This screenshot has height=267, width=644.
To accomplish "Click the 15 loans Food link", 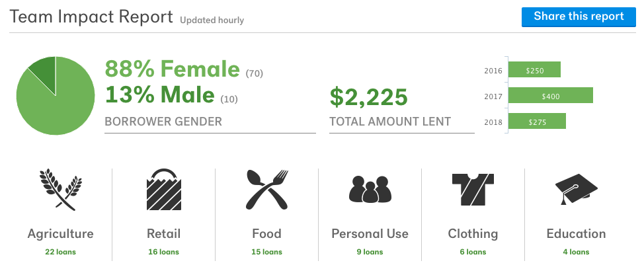I will click(x=266, y=252).
